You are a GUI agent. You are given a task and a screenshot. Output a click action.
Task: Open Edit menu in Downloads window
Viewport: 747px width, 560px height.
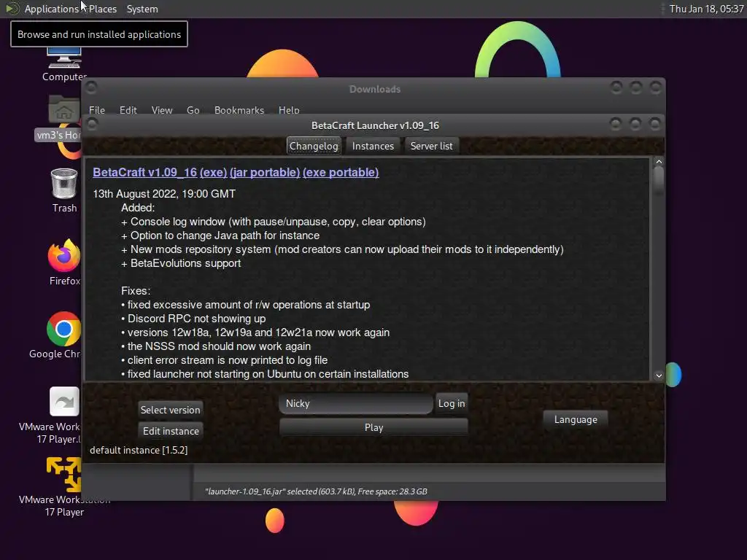click(x=128, y=110)
